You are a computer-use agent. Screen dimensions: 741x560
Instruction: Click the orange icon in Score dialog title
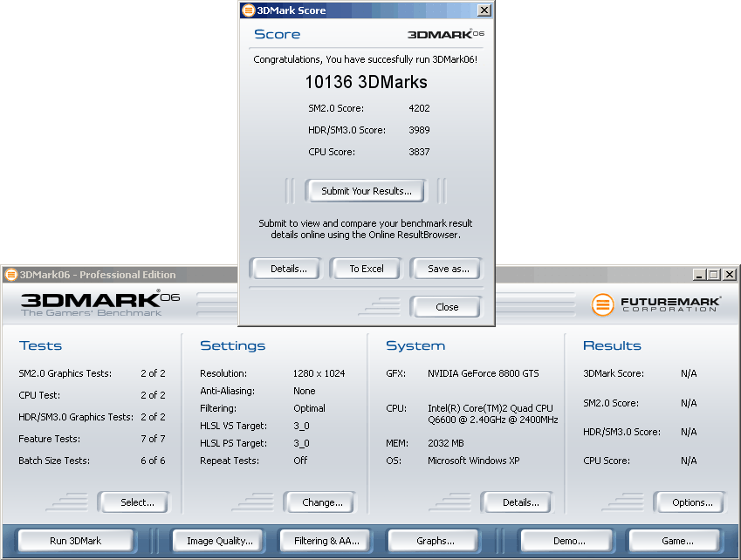[249, 10]
